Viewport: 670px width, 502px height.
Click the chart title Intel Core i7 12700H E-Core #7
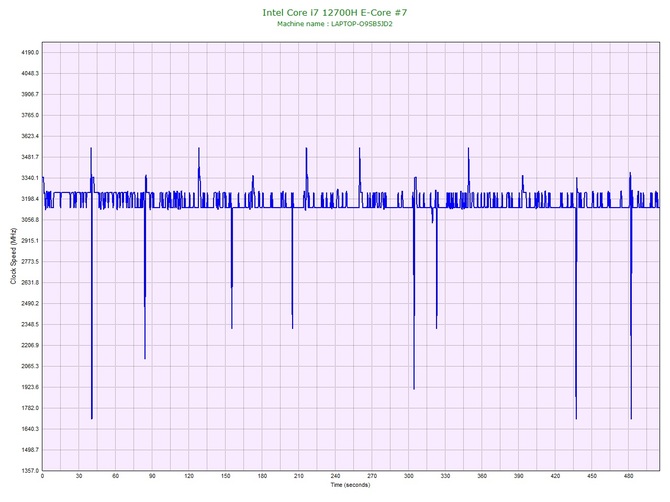[x=335, y=12]
